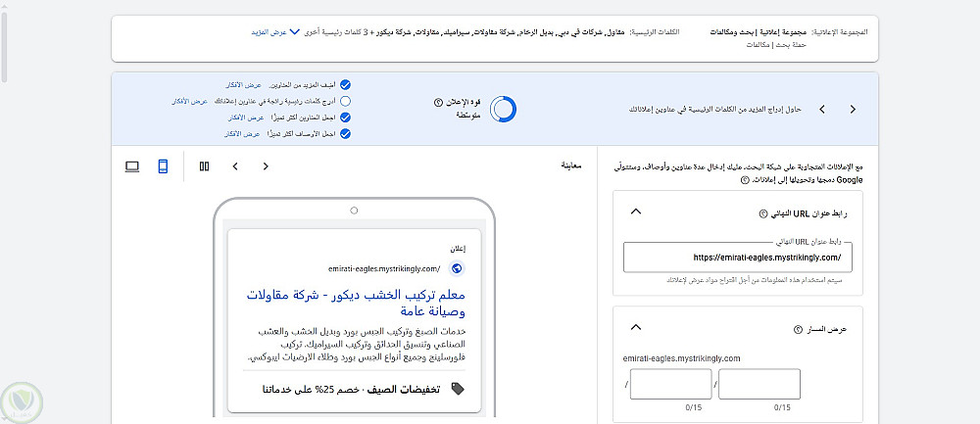Open 'View ideas' link for adding more headlines
980x424 pixels.
[244, 85]
